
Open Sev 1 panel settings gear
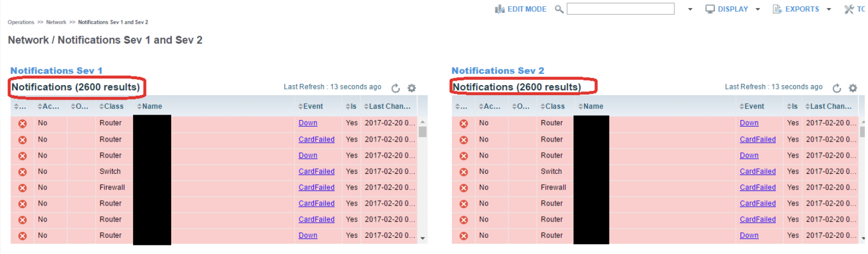[412, 88]
